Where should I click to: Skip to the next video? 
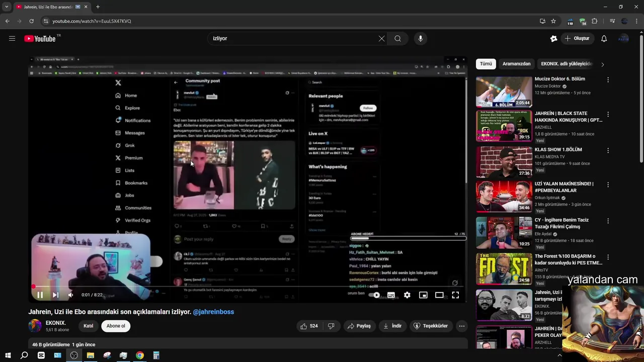[x=55, y=295]
